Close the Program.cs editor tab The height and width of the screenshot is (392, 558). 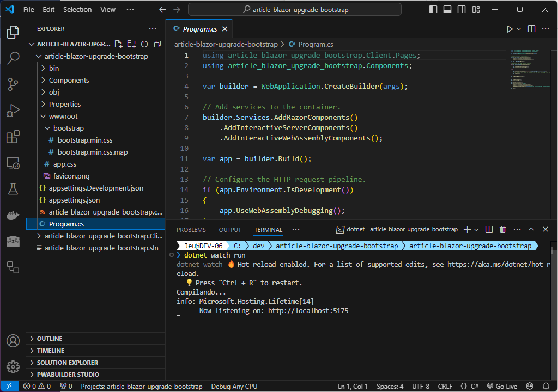pyautogui.click(x=225, y=29)
